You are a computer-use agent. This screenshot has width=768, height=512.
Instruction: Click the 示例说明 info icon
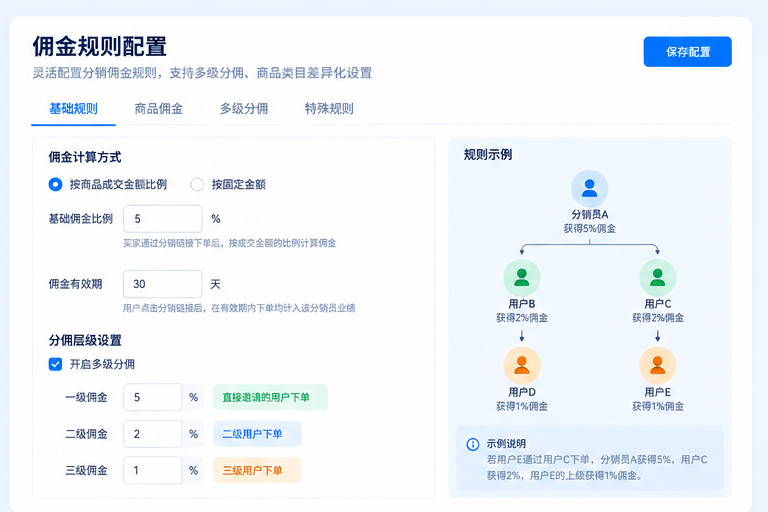pos(473,444)
